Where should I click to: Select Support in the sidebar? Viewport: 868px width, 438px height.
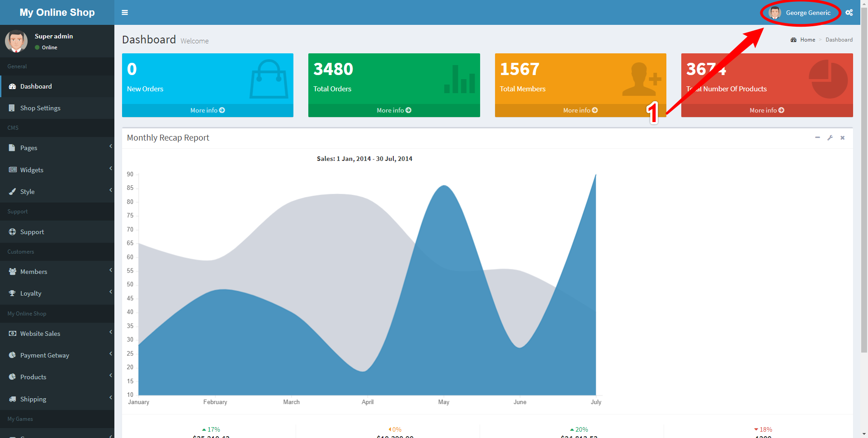click(x=32, y=232)
